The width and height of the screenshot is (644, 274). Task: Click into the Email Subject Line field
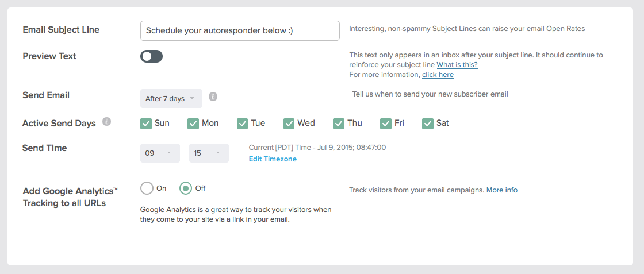click(x=240, y=31)
